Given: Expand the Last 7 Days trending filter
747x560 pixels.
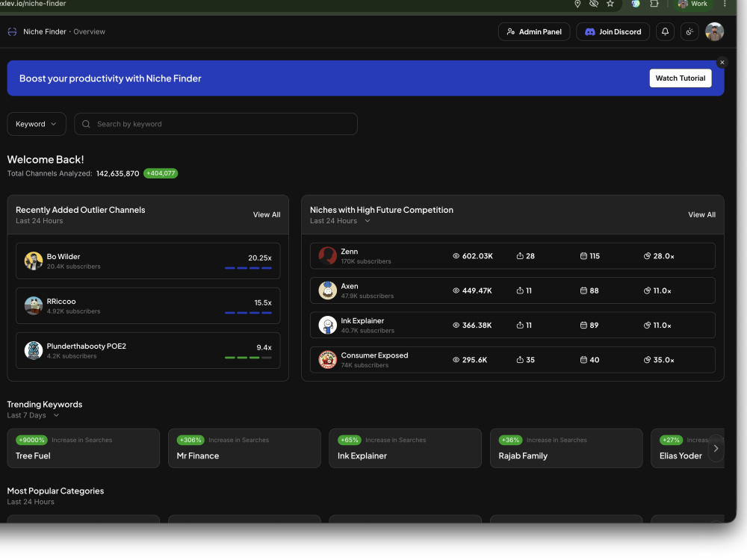Looking at the screenshot, I should 33,415.
